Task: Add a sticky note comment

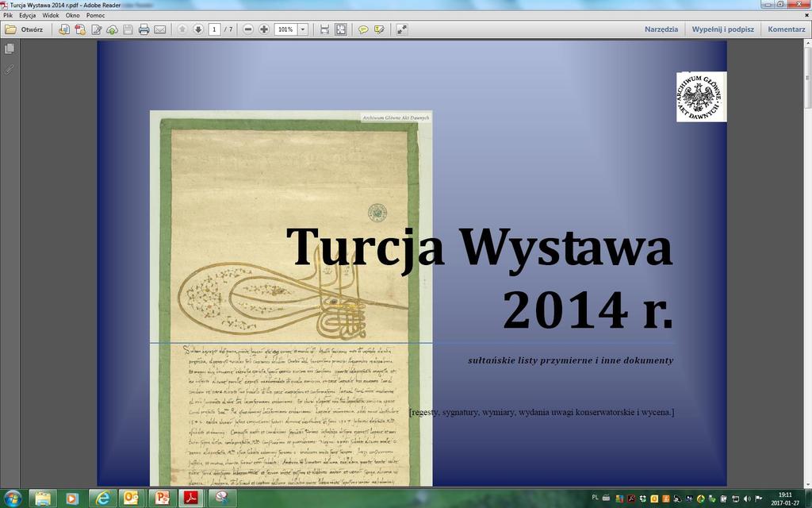Action: [363, 29]
